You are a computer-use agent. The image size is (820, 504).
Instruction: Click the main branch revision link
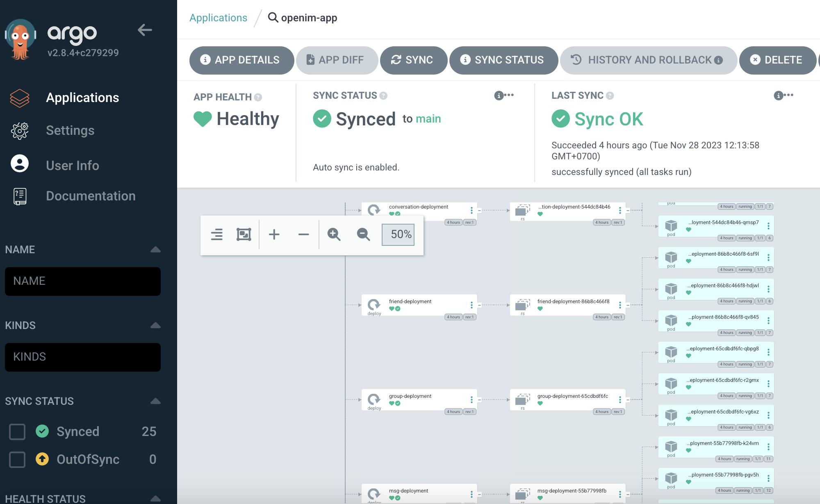428,119
